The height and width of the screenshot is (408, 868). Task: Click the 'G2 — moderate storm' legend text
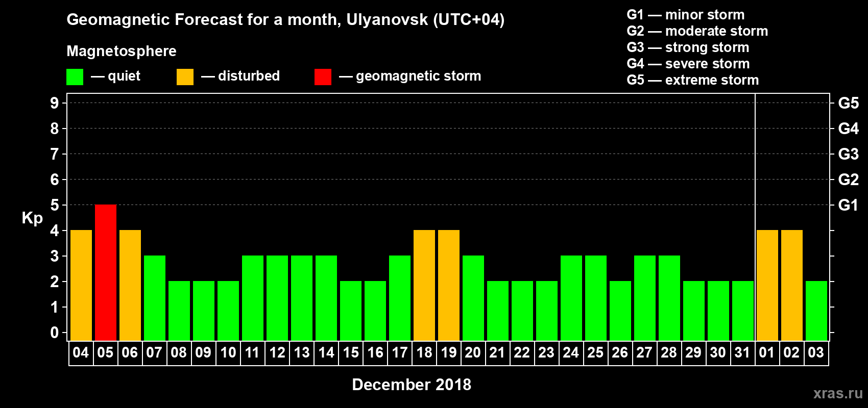click(697, 31)
